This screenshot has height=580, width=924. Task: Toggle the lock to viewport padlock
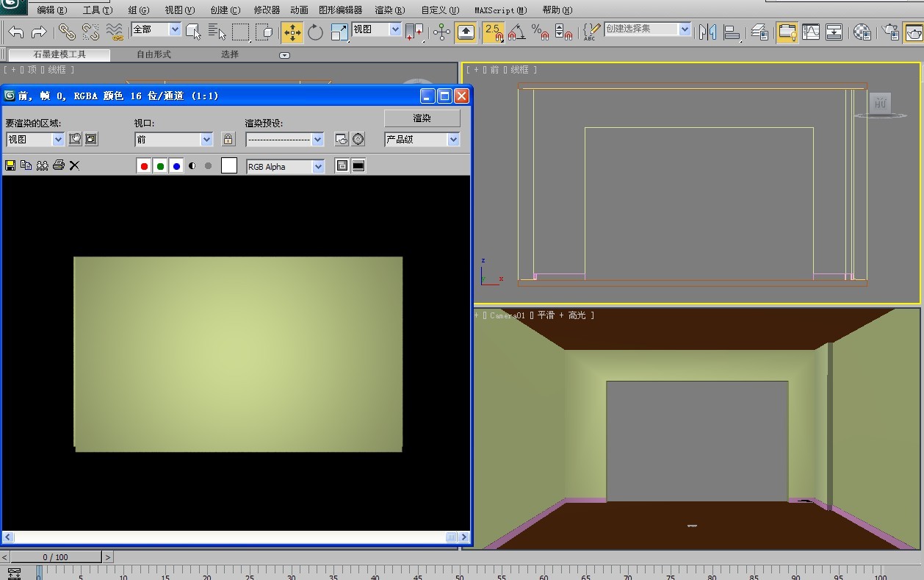click(228, 139)
